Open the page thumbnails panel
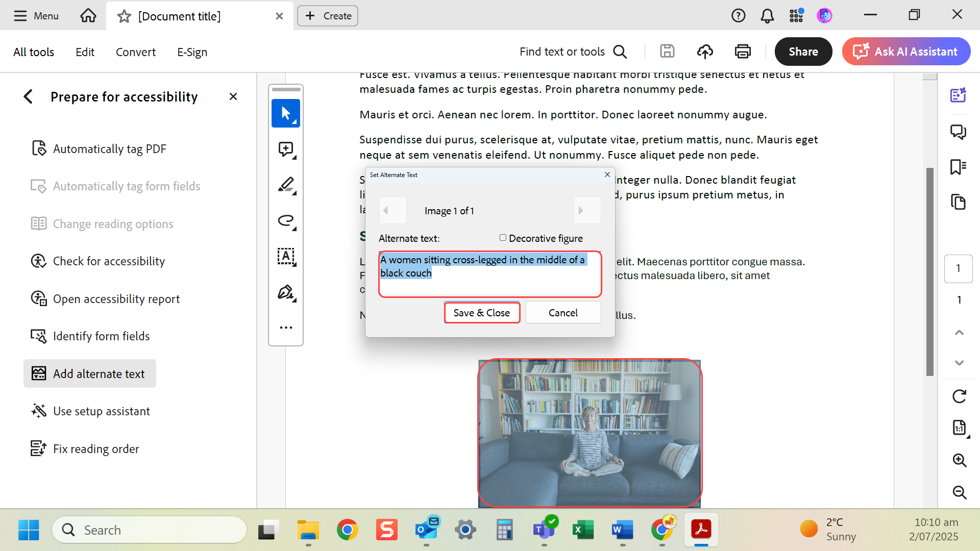This screenshot has height=551, width=980. pyautogui.click(x=958, y=202)
